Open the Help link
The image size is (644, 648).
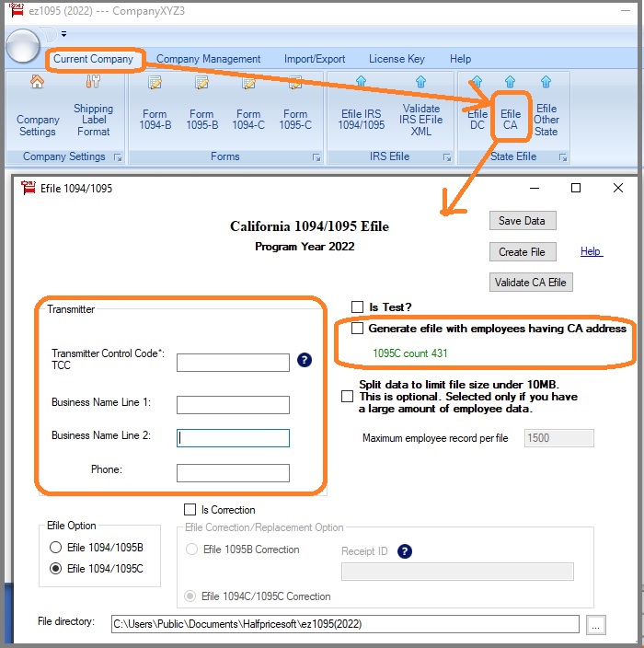point(591,251)
